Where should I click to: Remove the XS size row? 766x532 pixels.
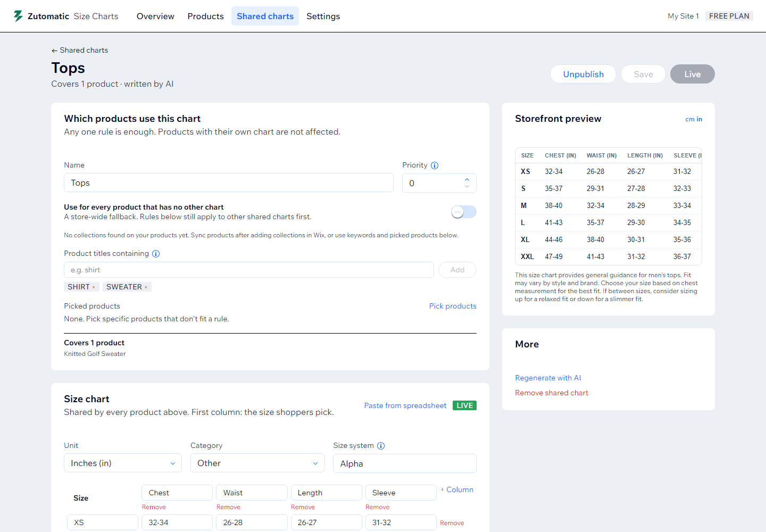[x=452, y=523]
